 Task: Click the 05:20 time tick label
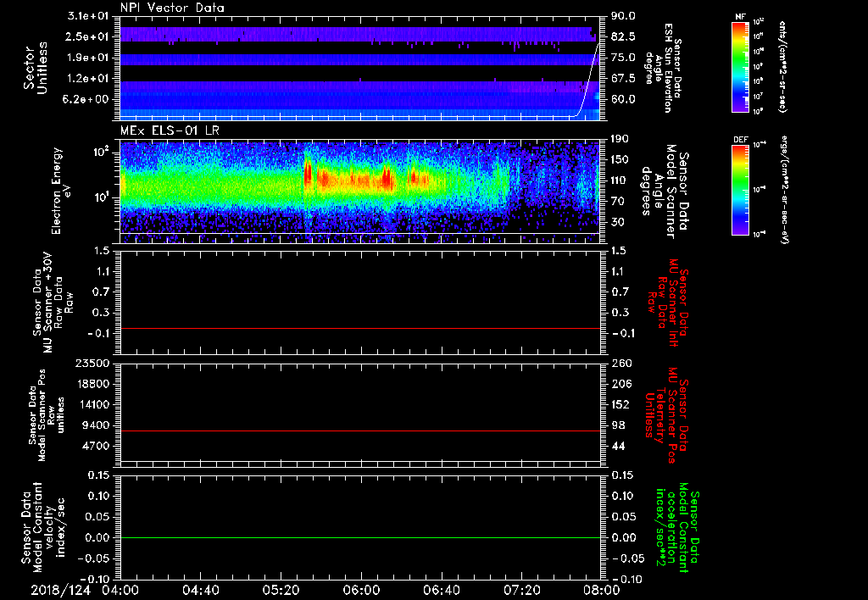tap(281, 589)
